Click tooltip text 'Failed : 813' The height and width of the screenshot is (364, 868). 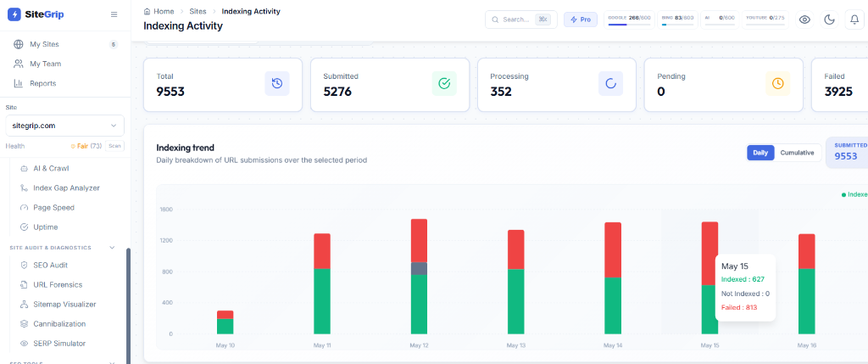[739, 307]
